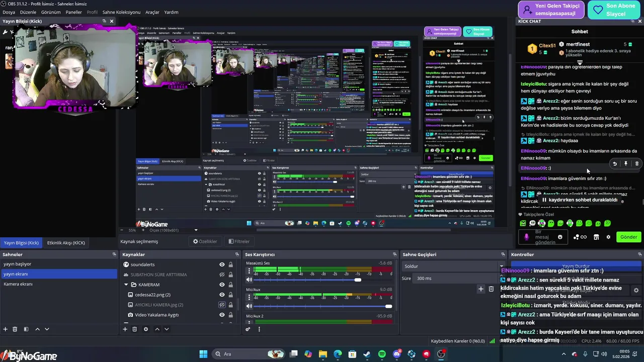This screenshot has width=644, height=362.
Task: Switch to Yayın Bilgisi (Kick) tab
Action: (21, 243)
